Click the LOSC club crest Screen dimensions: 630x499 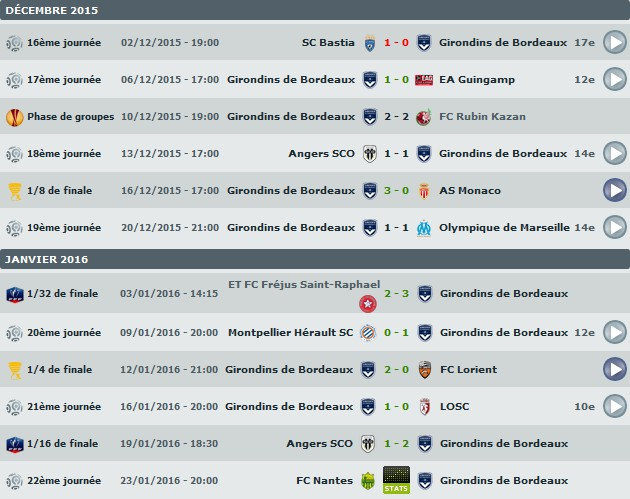[424, 406]
